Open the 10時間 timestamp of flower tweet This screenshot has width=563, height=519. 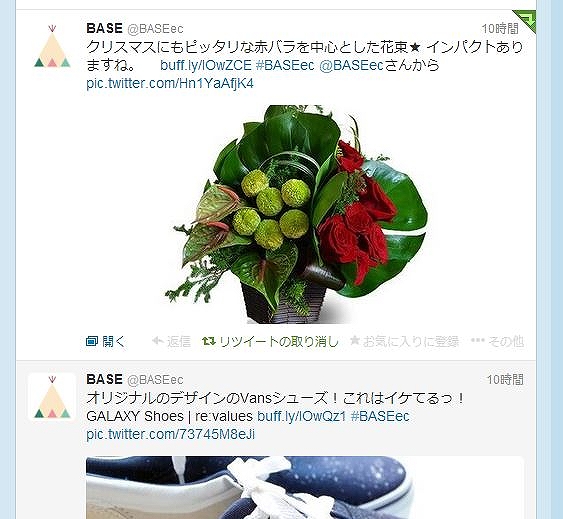coord(500,28)
